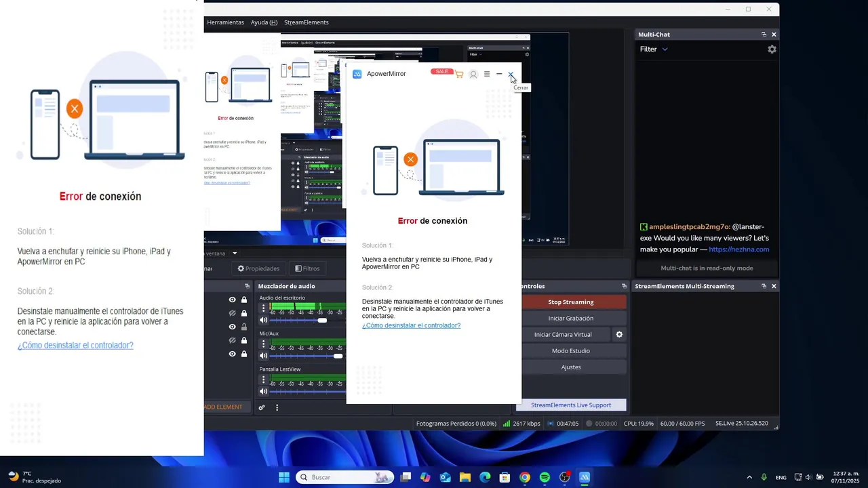Open Microsoft Edge from the taskbar

pos(485,477)
